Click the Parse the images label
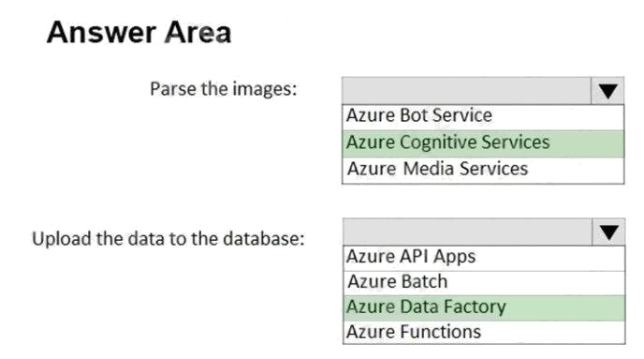644x359 pixels. [223, 89]
